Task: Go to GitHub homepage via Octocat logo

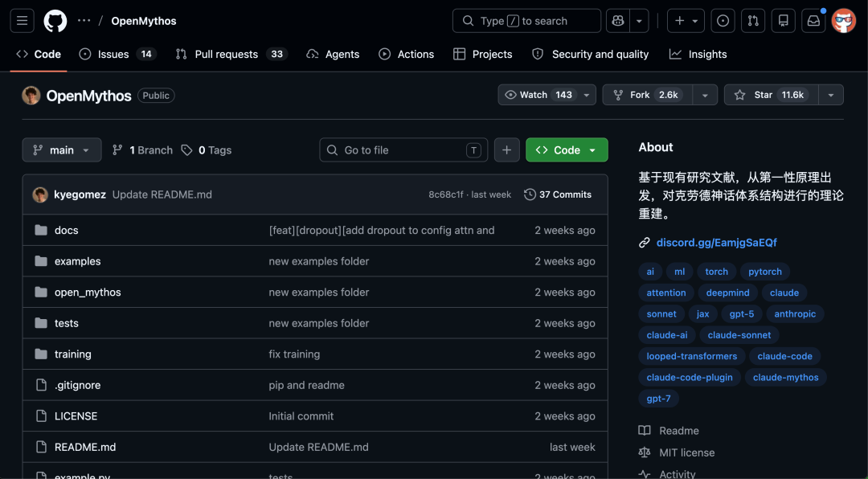Action: click(55, 21)
